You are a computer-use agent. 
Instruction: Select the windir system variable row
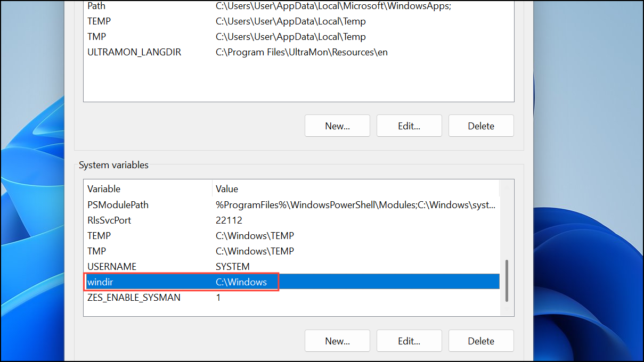pyautogui.click(x=292, y=282)
